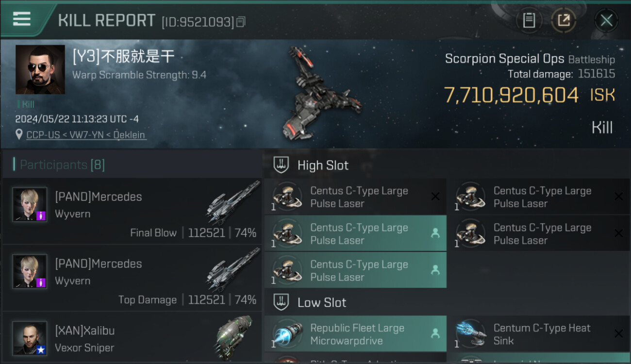Image resolution: width=631 pixels, height=364 pixels.
Task: Open the hamburger menu icon
Action: click(22, 19)
